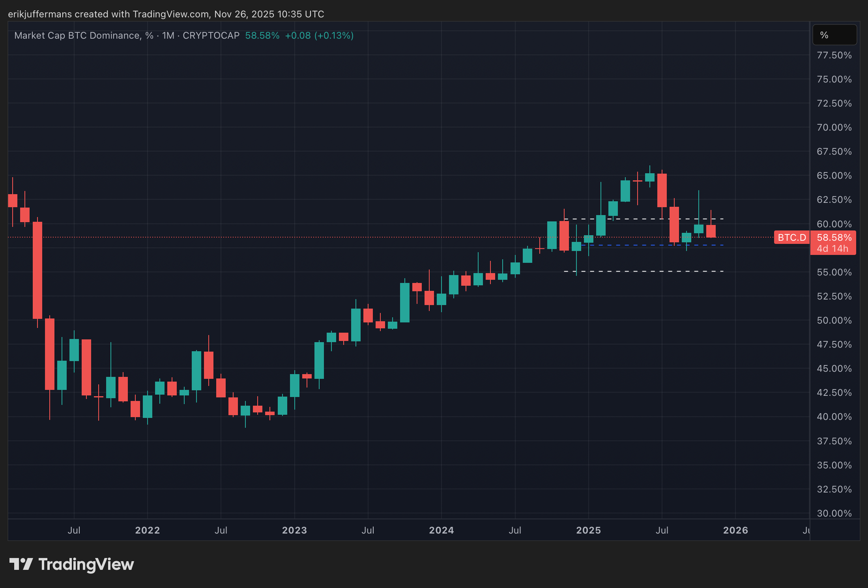Click the tallest red candle in 2021

pos(37,270)
